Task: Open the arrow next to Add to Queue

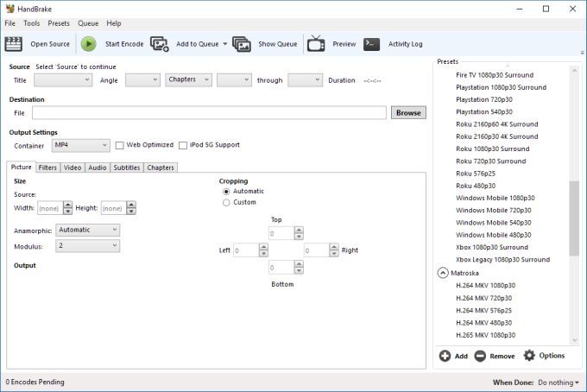Action: (x=225, y=44)
